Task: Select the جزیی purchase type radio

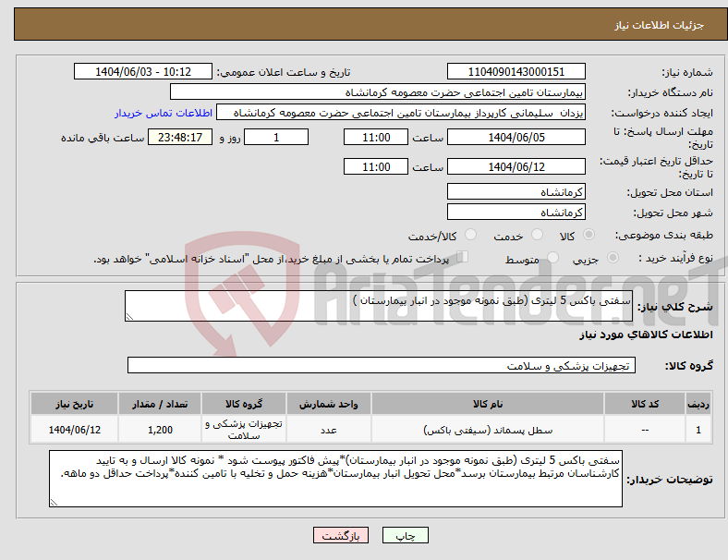Action: pos(613,257)
